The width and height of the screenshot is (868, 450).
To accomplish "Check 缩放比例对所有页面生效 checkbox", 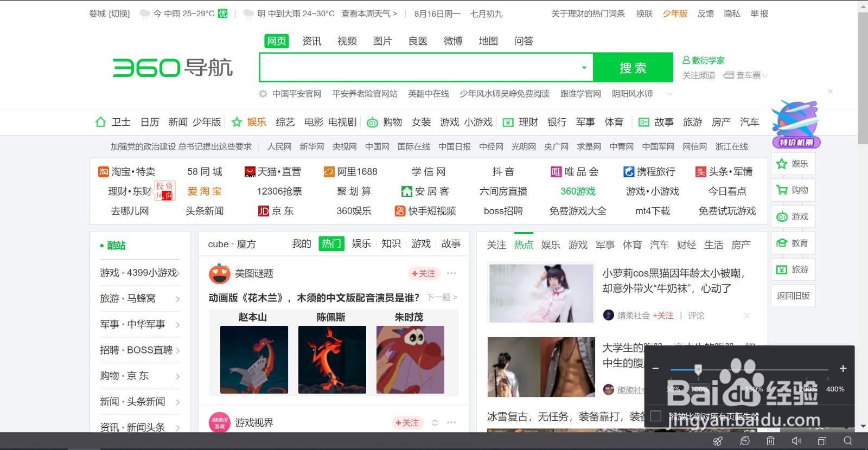I will (656, 416).
